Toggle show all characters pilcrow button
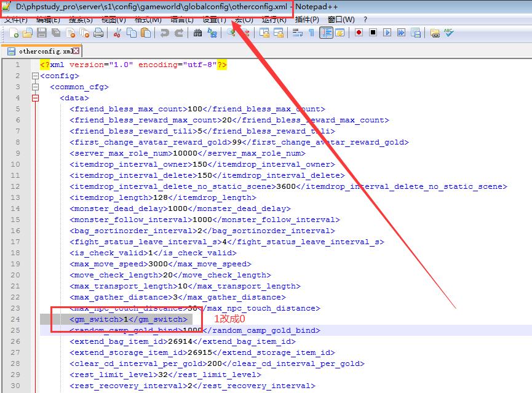 pyautogui.click(x=311, y=33)
